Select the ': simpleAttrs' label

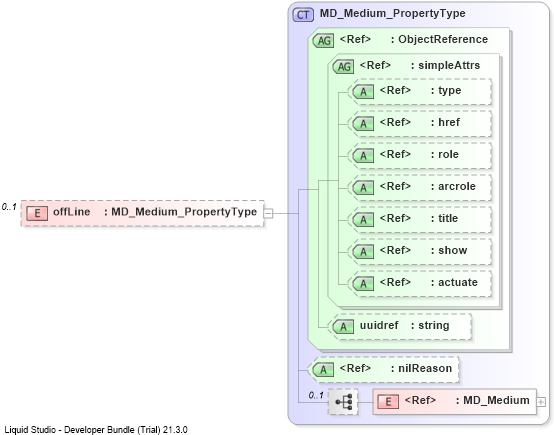coord(445,65)
